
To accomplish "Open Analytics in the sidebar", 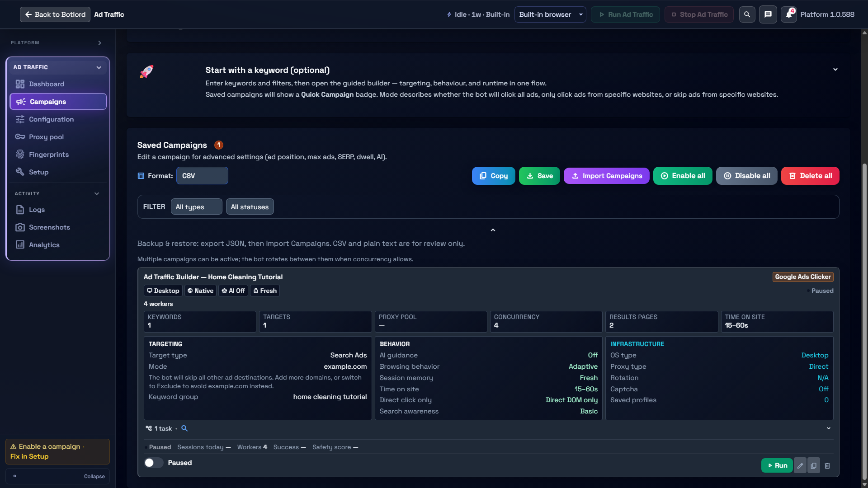I will coord(58,245).
